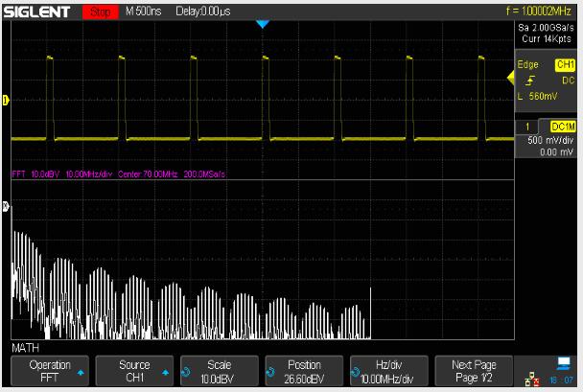Open the Hz/div 10.00MHz/div setting
This screenshot has height=392, width=583.
(x=388, y=371)
